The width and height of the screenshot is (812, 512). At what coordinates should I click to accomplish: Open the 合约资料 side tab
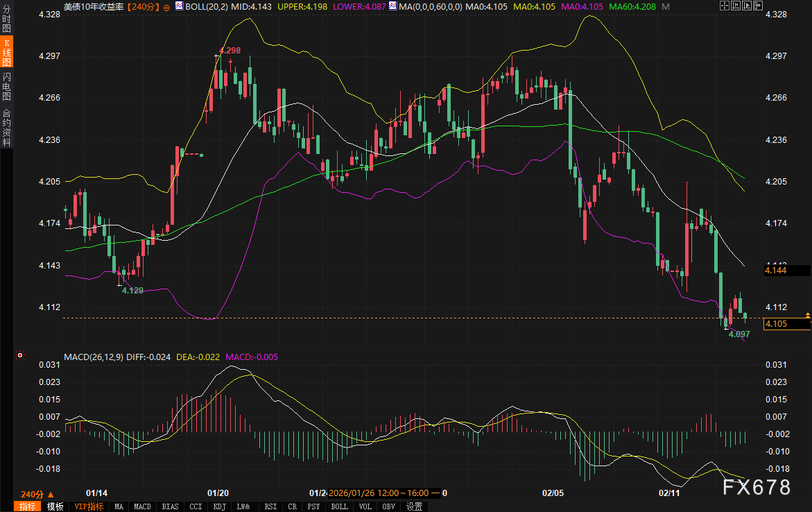click(6, 127)
